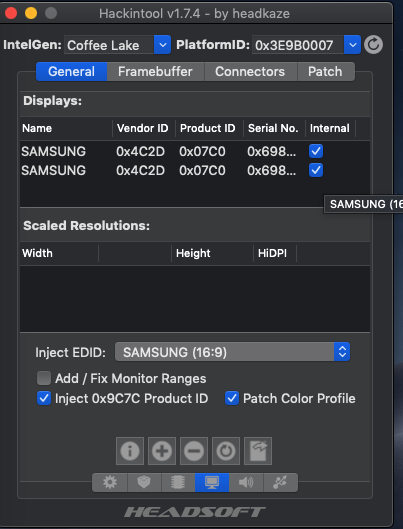Click the plus button to add resolution
Viewport: 403px width, 529px height.
162,451
